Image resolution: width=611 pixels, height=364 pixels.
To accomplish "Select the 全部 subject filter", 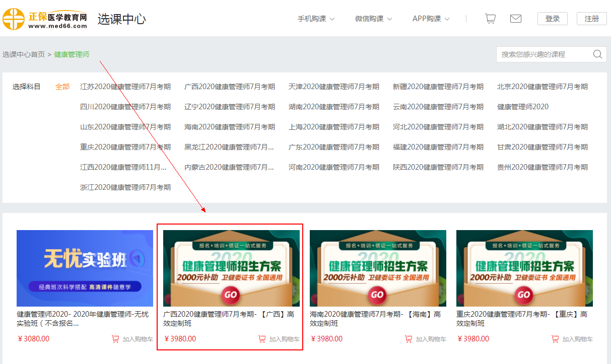I will pos(62,87).
